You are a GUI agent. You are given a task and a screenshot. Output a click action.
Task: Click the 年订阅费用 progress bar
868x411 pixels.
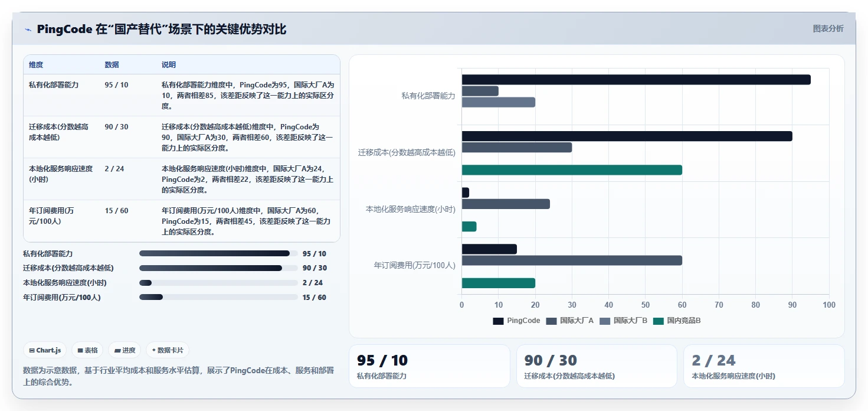coord(218,297)
